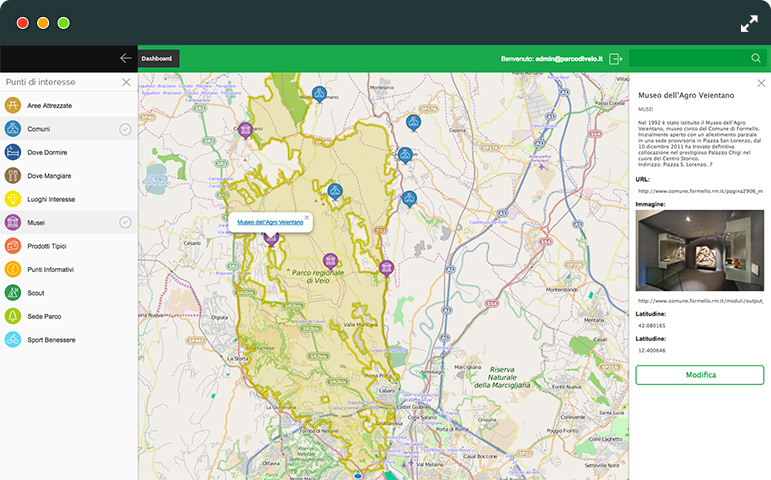Click the Sport Benessere bicycle icon
This screenshot has height=480, width=771.
(x=13, y=340)
